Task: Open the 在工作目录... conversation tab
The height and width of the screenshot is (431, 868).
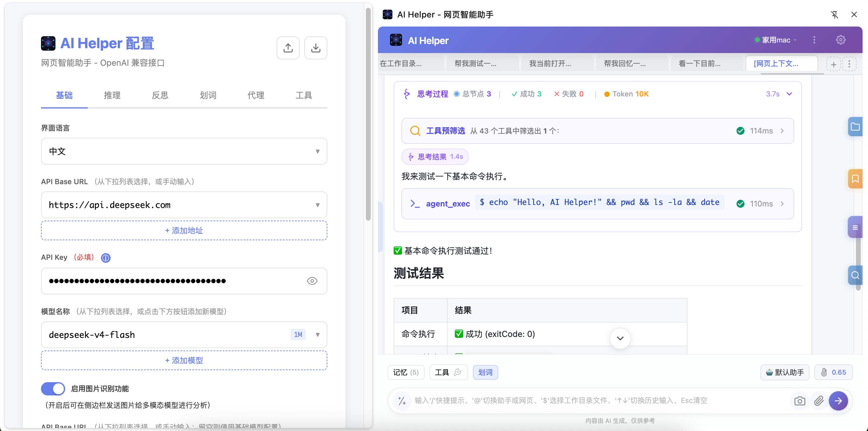Action: coord(411,64)
